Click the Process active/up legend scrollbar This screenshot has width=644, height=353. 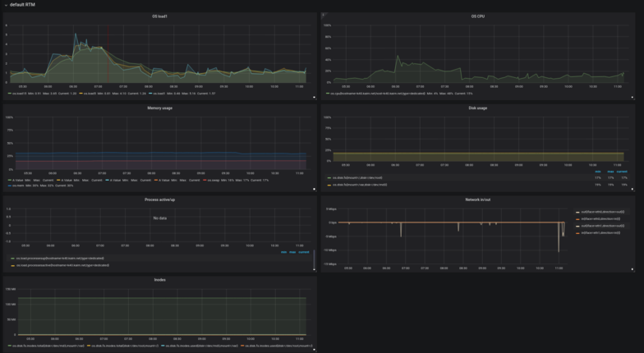(x=314, y=259)
